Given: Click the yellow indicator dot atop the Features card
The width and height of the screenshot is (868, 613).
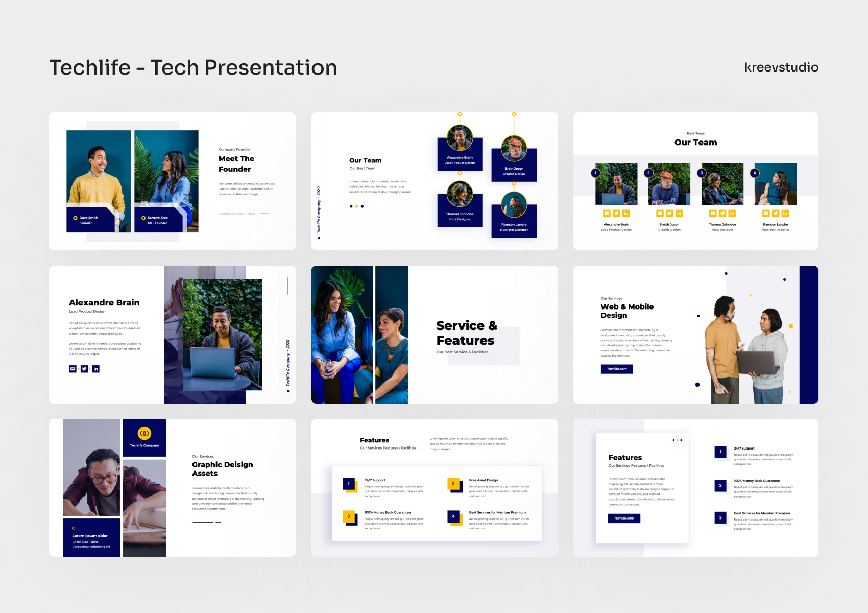Looking at the screenshot, I should click(678, 440).
